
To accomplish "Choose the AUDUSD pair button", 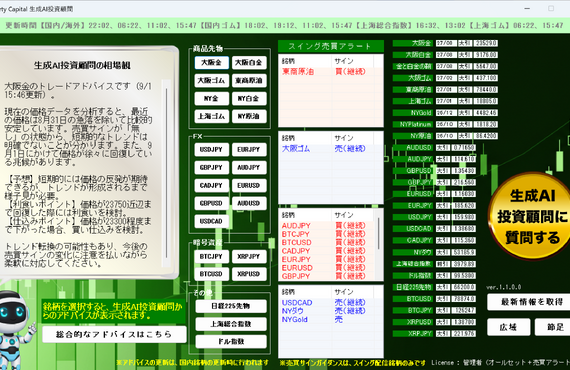I will pos(249,203).
